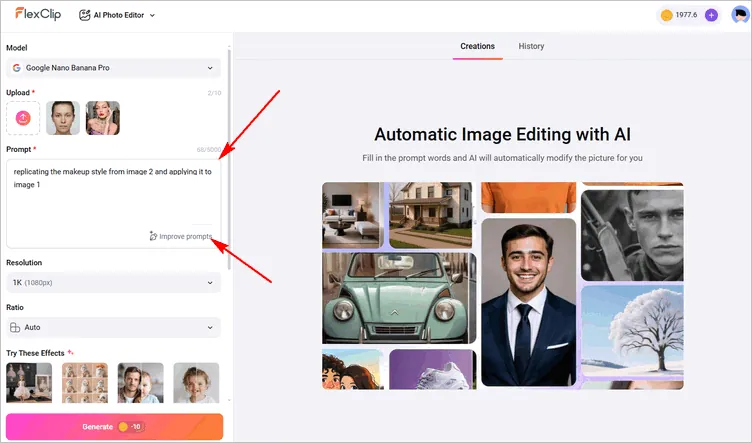Screen dimensions: 752x443
Task: Click the gold coin credits icon
Action: [x=666, y=15]
